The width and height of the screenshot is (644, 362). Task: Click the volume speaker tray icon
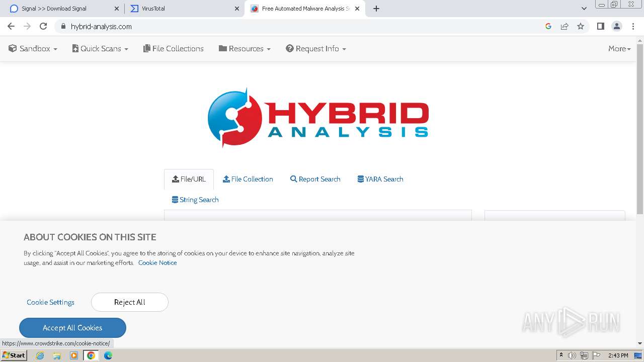pos(572,355)
